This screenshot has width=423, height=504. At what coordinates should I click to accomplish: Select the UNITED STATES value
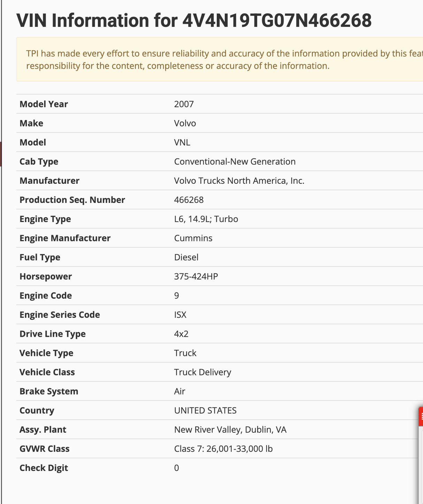coord(205,411)
